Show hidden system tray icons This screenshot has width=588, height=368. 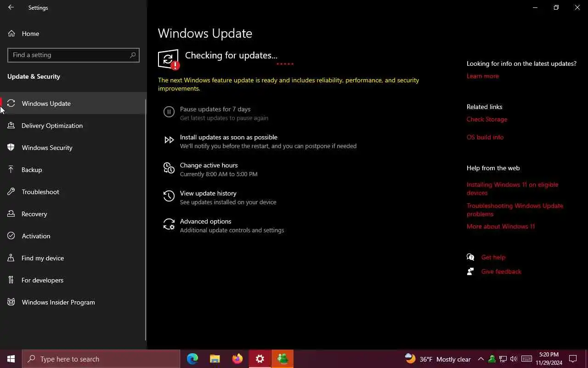click(481, 359)
